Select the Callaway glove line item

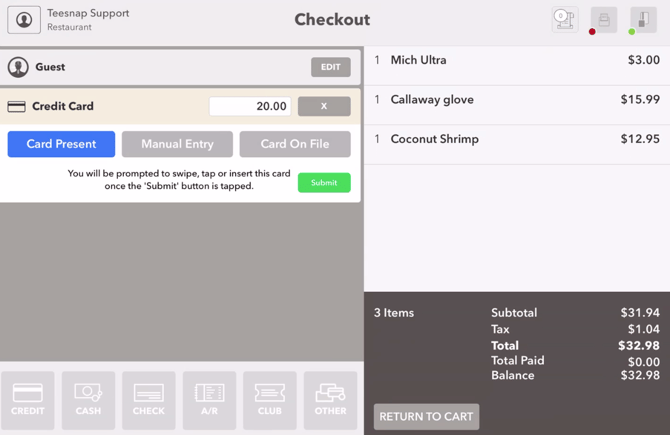click(x=517, y=105)
